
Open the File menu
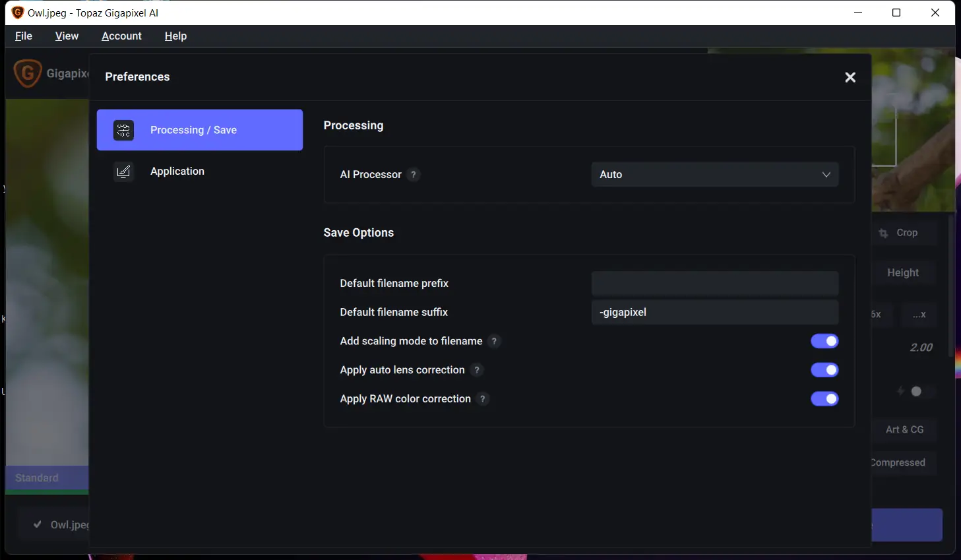[24, 36]
